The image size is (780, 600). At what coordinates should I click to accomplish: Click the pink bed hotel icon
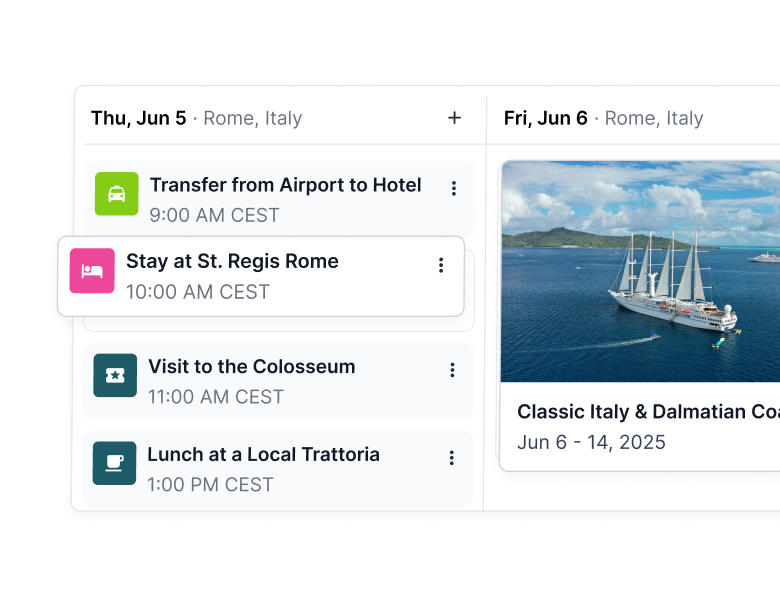pyautogui.click(x=92, y=271)
